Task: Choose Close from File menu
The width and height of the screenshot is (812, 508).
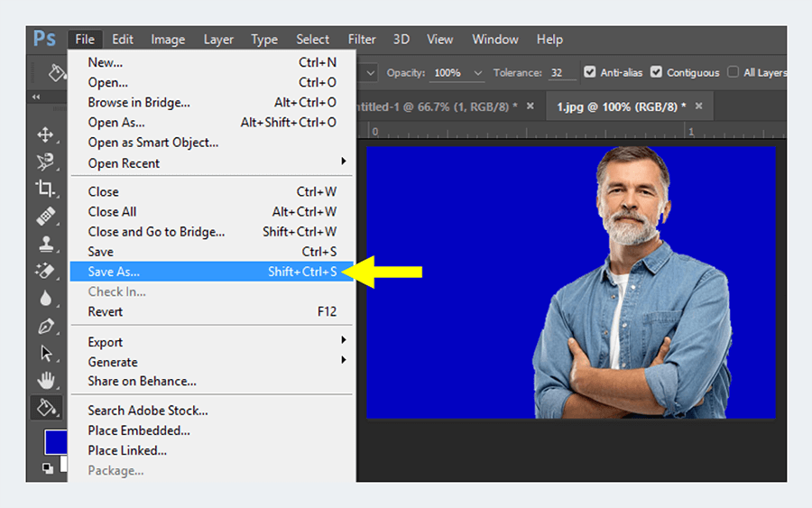Action: (x=212, y=191)
